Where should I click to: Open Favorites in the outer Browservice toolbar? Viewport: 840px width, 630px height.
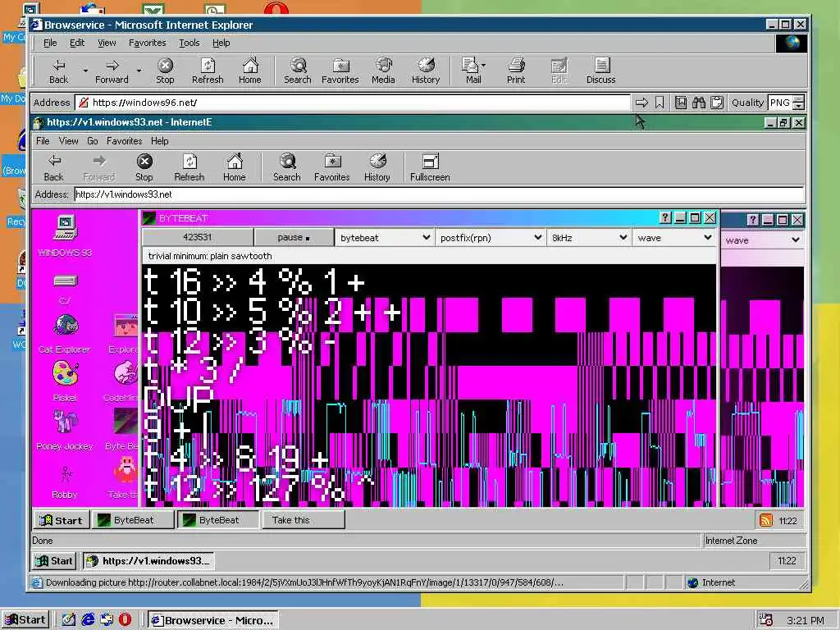[x=340, y=71]
